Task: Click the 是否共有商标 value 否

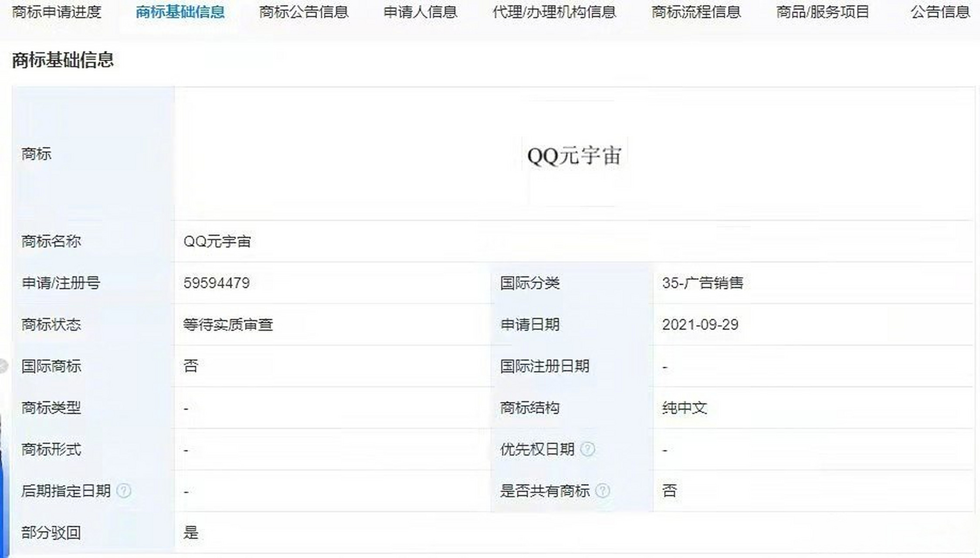Action: click(x=670, y=491)
